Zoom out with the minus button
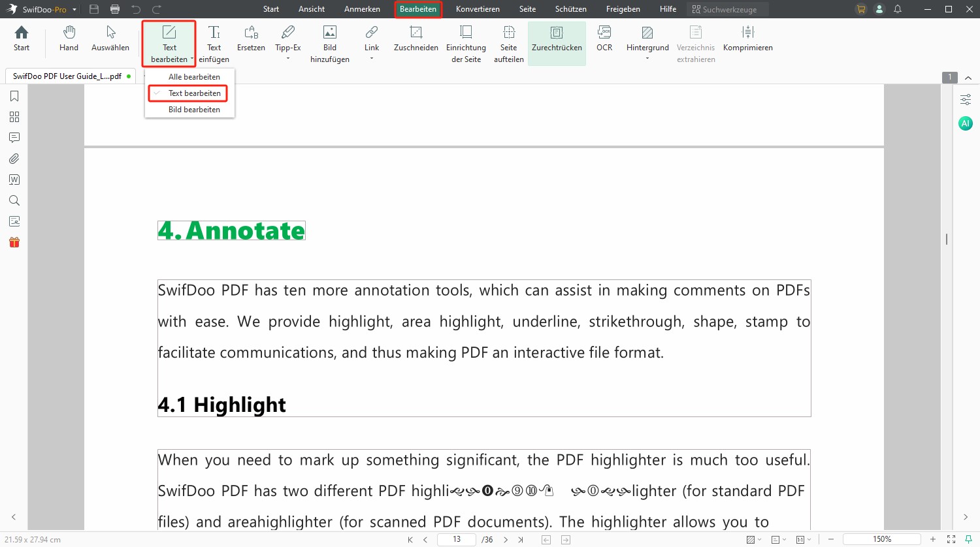 coord(831,539)
